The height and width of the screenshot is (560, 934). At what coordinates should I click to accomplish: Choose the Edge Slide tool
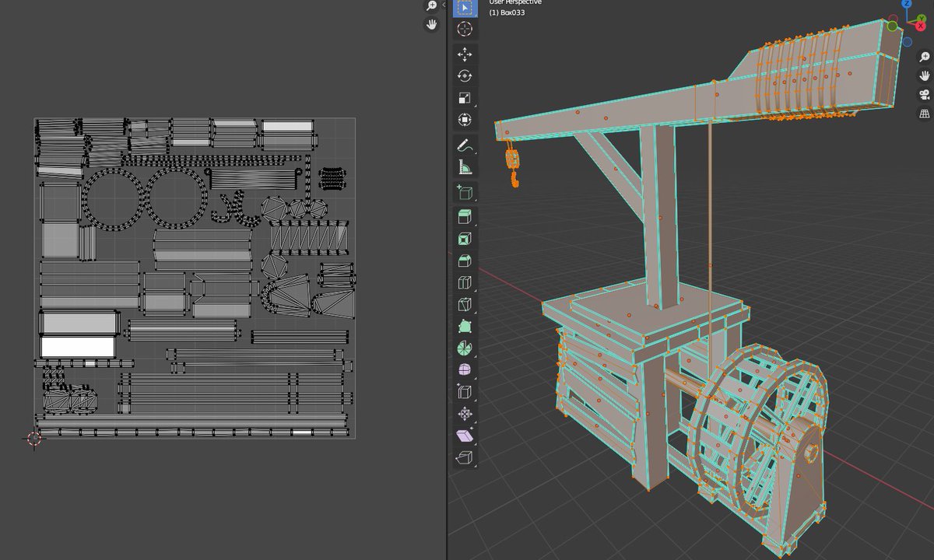465,391
